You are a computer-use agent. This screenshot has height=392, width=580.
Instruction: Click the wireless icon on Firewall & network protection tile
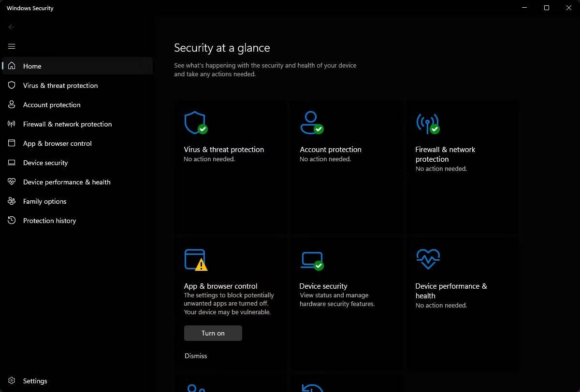click(x=427, y=123)
